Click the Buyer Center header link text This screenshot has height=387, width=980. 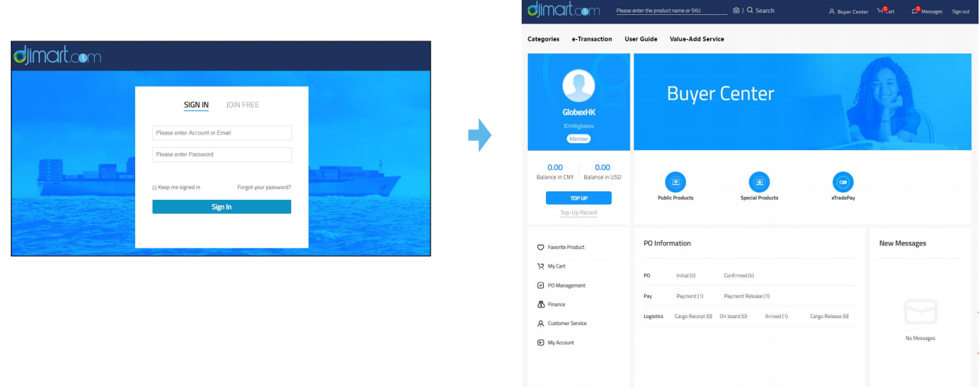point(853,11)
